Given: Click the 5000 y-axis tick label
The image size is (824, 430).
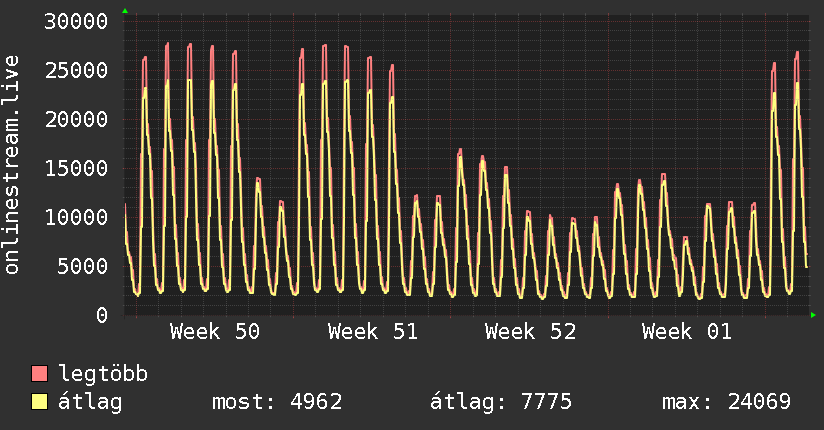Looking at the screenshot, I should [83, 266].
